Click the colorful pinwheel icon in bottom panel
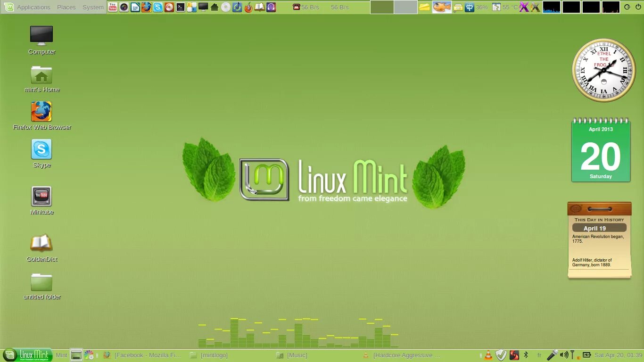The image size is (644, 362). pyautogui.click(x=89, y=355)
